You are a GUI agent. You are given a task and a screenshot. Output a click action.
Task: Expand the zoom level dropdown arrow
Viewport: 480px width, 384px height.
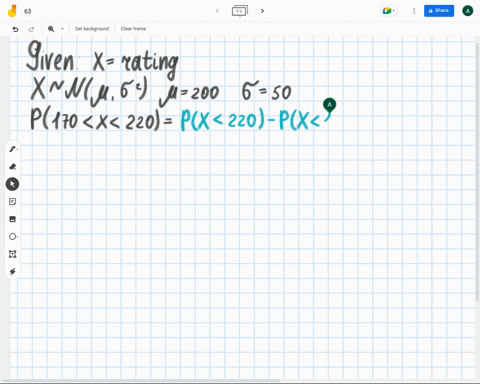[x=62, y=29]
